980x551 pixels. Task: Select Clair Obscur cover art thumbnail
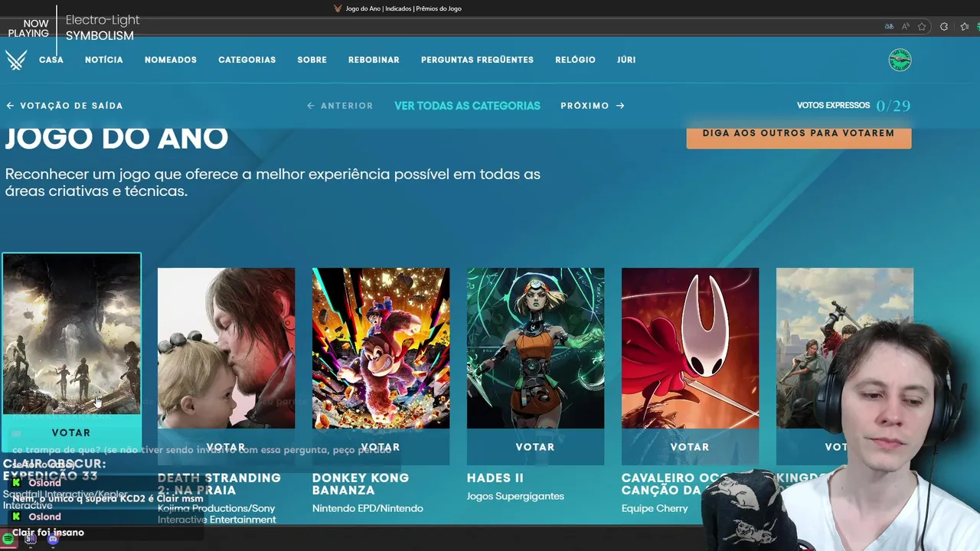(x=72, y=334)
